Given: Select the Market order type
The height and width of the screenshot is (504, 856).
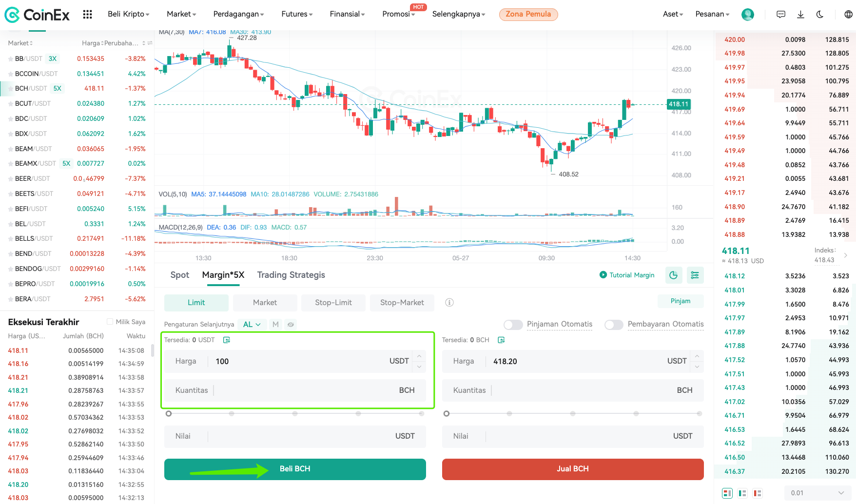Looking at the screenshot, I should point(265,303).
